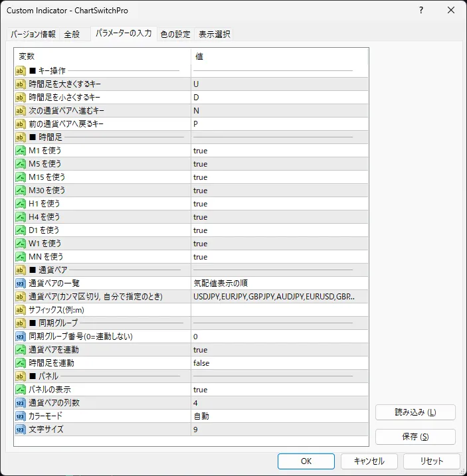This screenshot has height=476, width=467.
Task: Select the ■ パネル section row label
Action: tap(44, 376)
